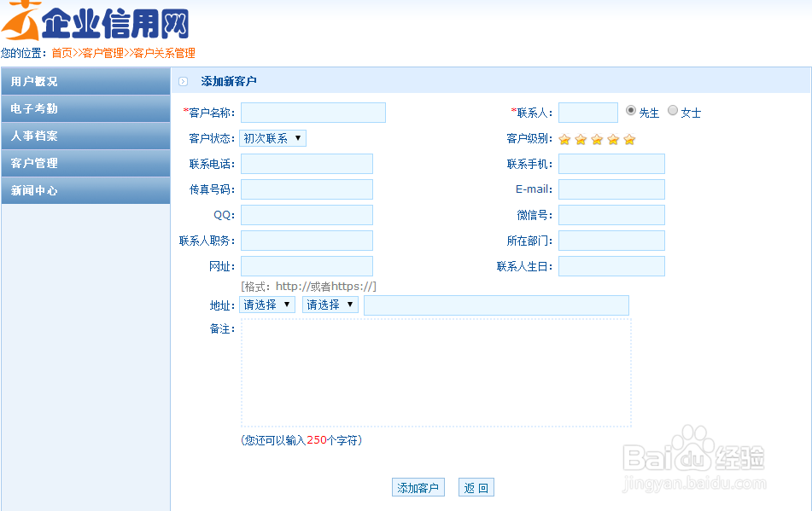Open the 用户概况 sidebar section

pyautogui.click(x=85, y=80)
